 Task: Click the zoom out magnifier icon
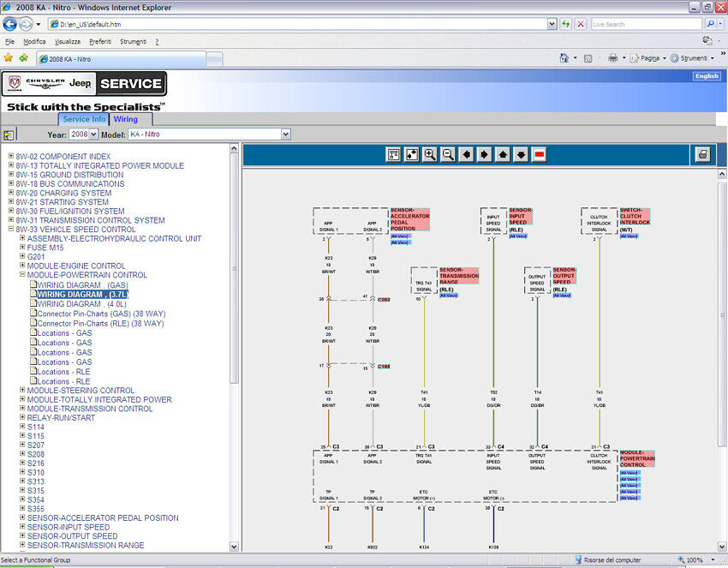click(x=448, y=154)
